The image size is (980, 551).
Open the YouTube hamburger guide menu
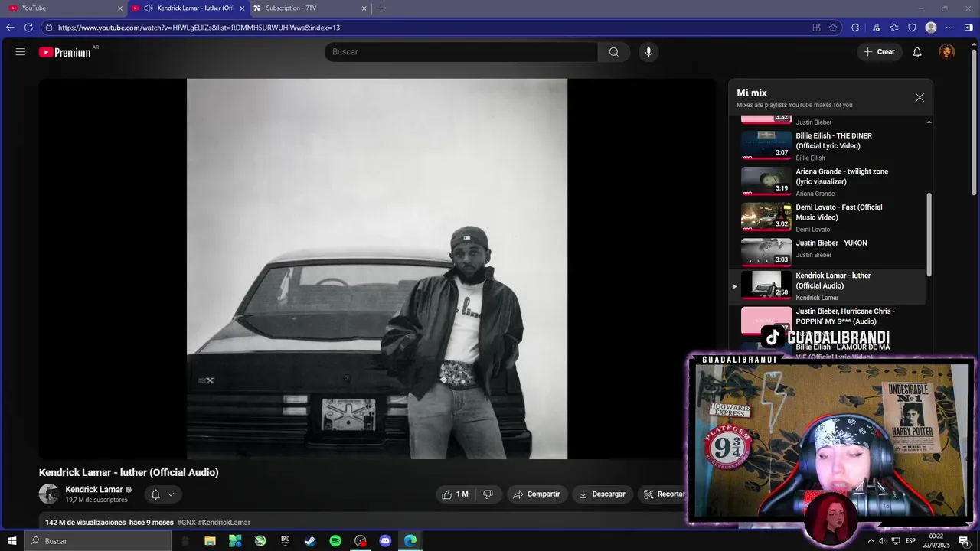click(21, 52)
